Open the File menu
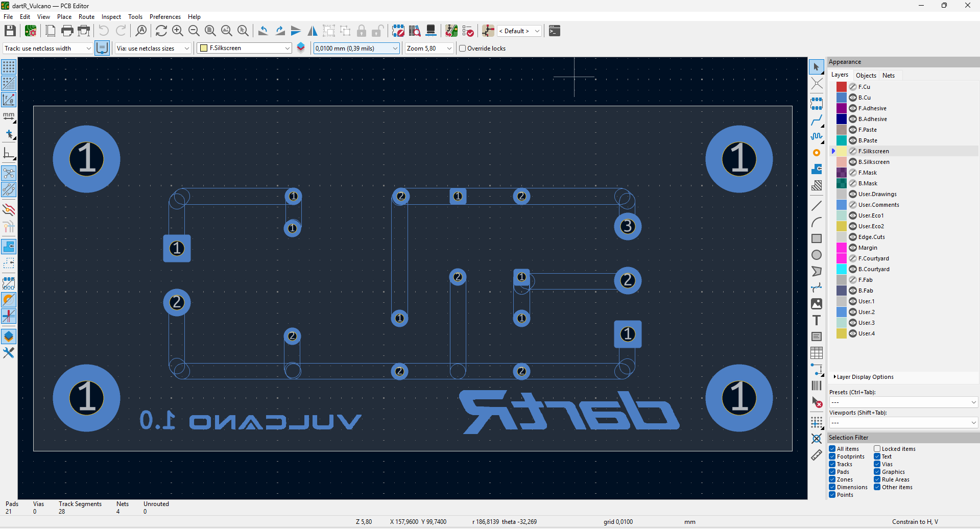Screen dimensions: 980x529 [8, 17]
